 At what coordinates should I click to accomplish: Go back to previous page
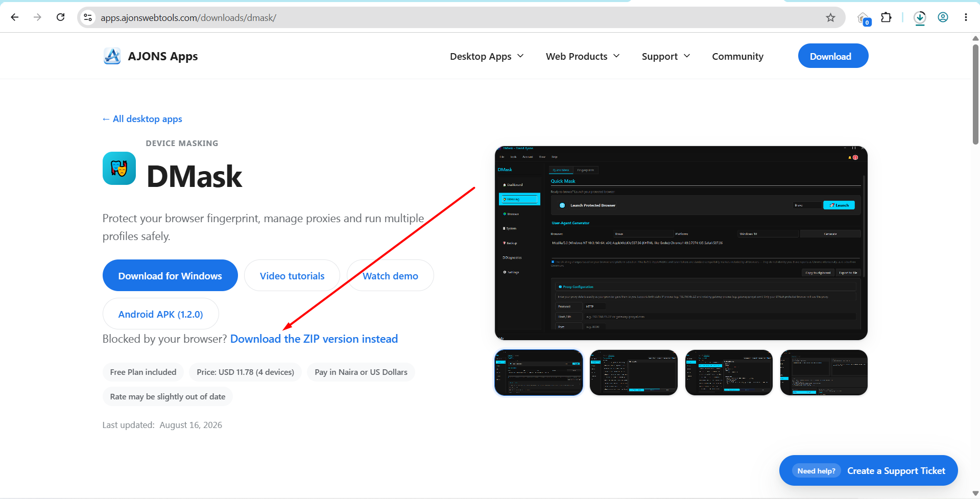pyautogui.click(x=15, y=17)
